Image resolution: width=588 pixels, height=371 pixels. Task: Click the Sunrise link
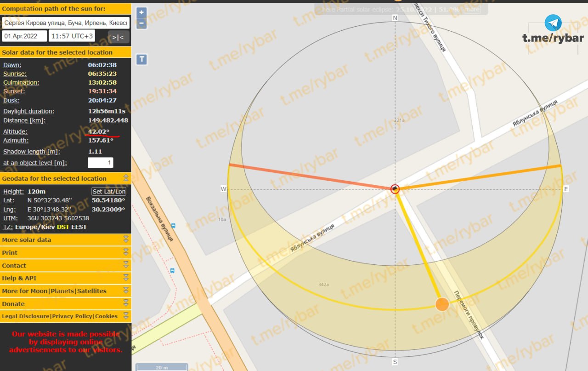tap(15, 74)
